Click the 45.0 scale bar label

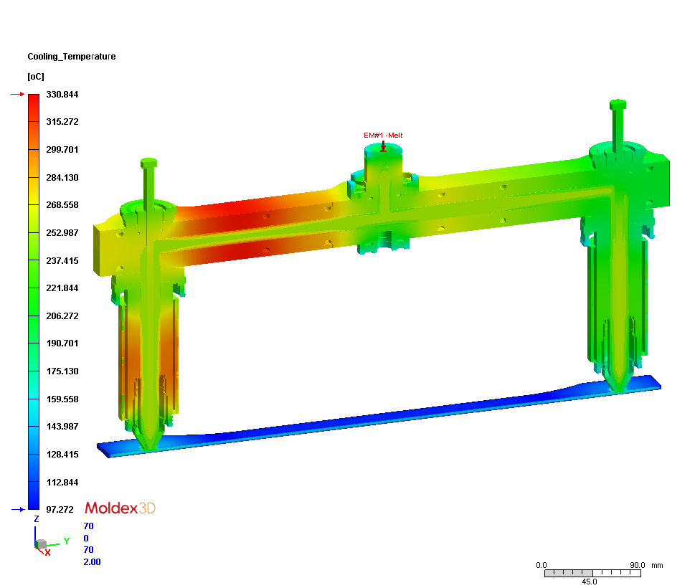tap(590, 582)
